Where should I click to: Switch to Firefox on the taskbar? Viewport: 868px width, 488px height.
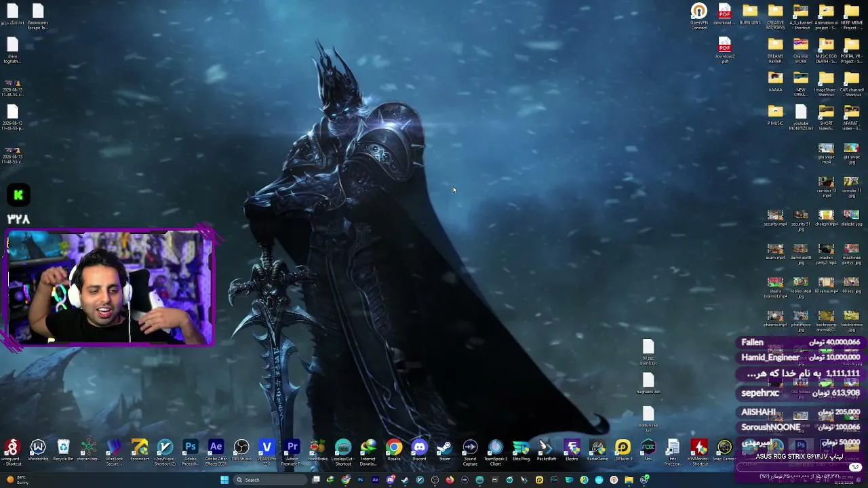point(450,480)
